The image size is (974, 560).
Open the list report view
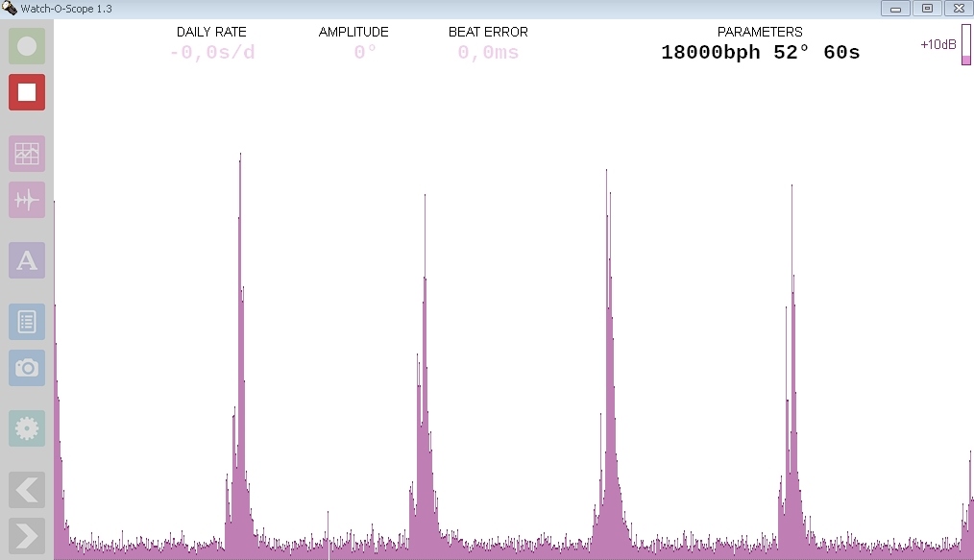point(27,322)
